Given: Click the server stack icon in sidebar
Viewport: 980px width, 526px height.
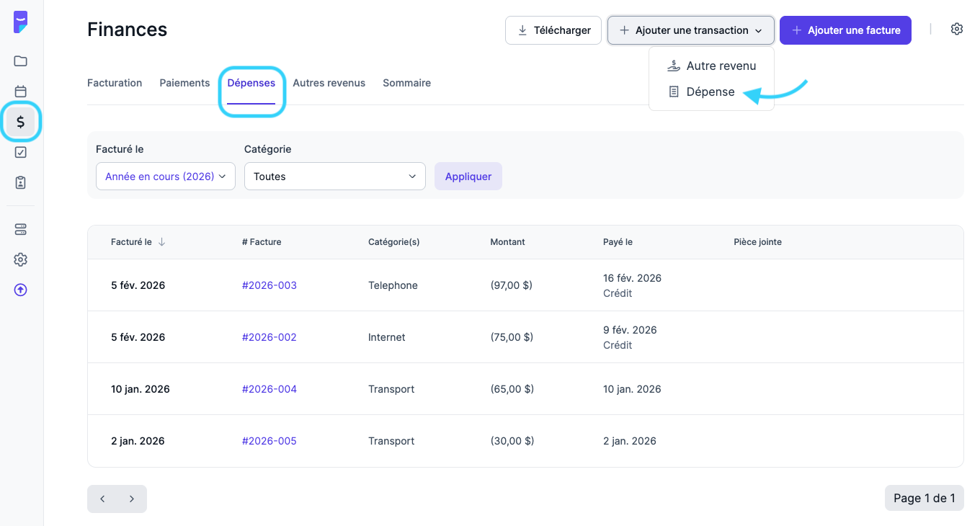Looking at the screenshot, I should pyautogui.click(x=21, y=229).
